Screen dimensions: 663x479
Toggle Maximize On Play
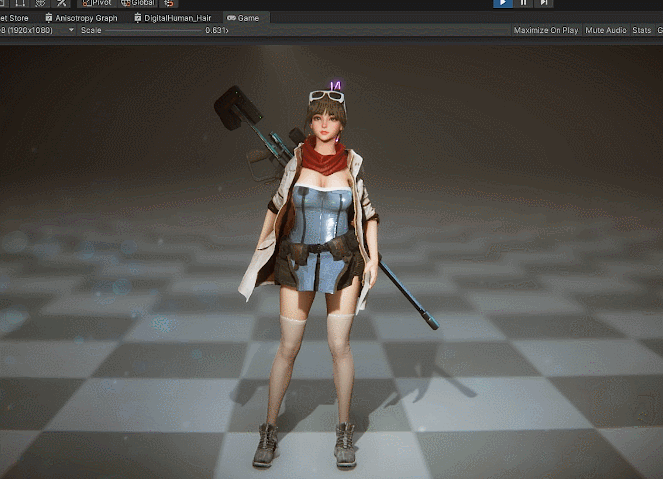546,30
